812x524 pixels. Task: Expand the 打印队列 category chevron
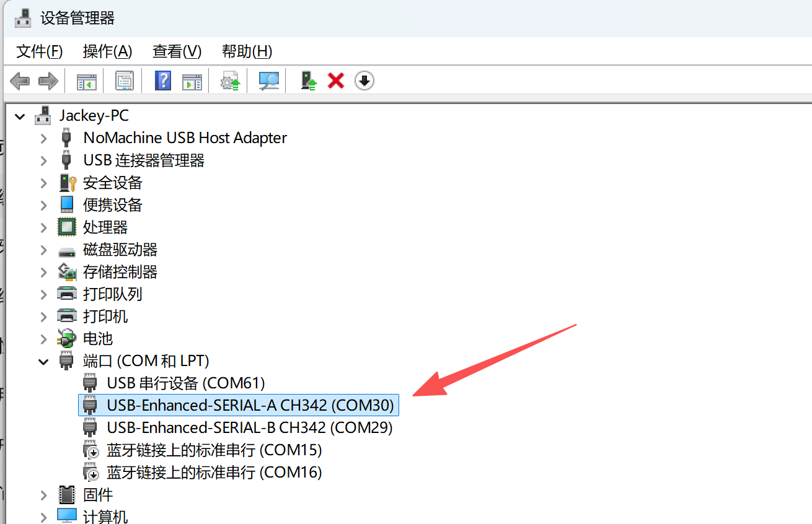[43, 294]
